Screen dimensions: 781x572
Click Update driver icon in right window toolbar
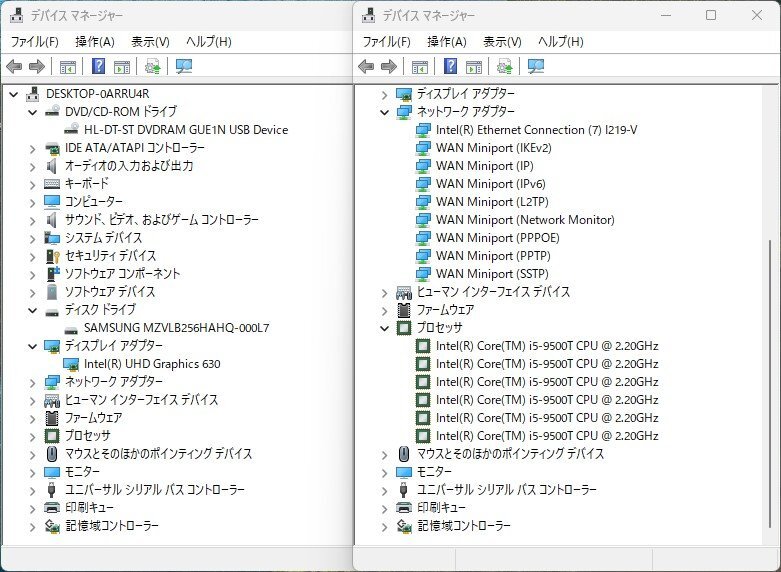click(x=504, y=66)
